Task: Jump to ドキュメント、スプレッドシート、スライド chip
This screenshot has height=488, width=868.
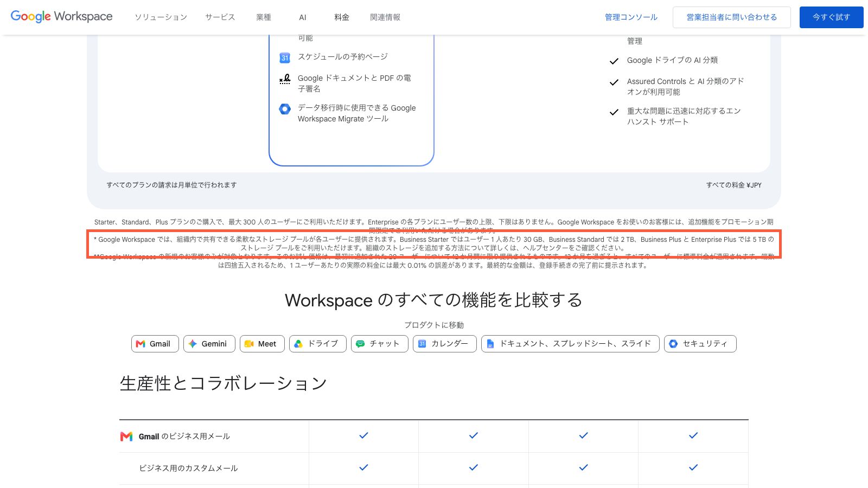Action: [570, 344]
